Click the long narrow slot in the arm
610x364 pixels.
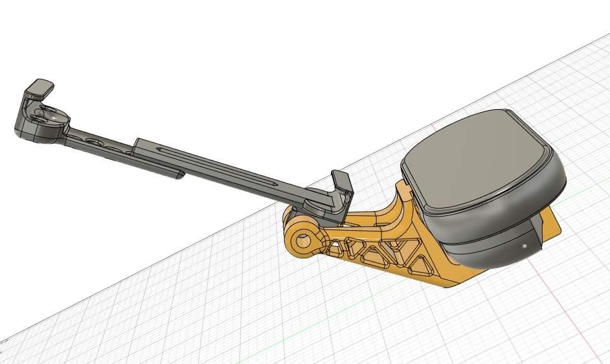pyautogui.click(x=216, y=168)
